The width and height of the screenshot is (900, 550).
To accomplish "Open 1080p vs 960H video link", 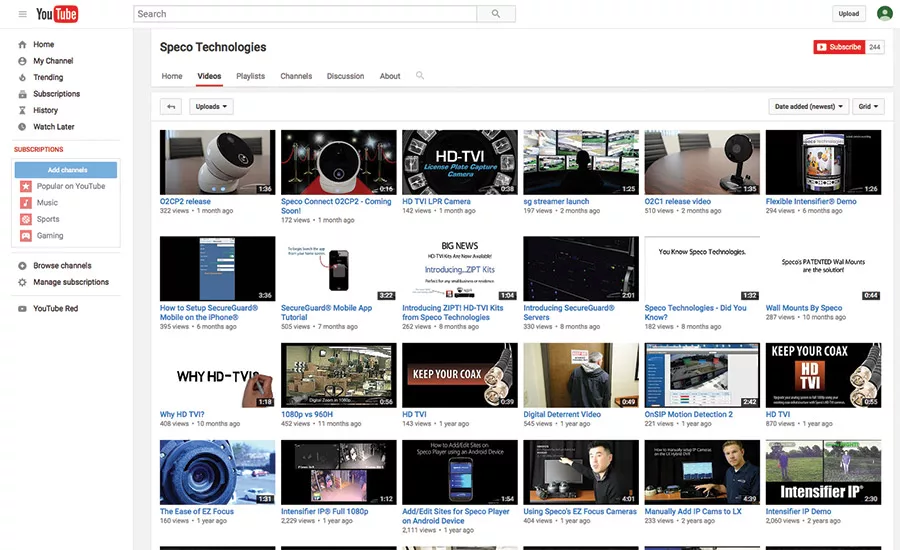I will coord(307,415).
